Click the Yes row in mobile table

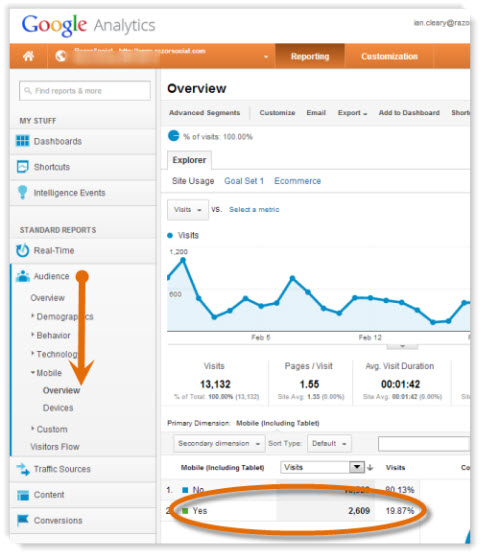tap(292, 511)
